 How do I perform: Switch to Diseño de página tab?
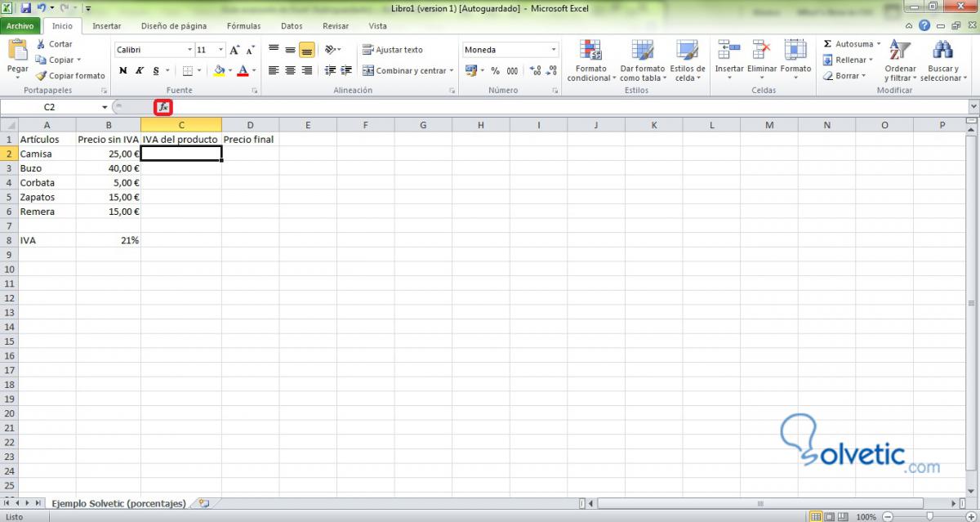click(173, 26)
